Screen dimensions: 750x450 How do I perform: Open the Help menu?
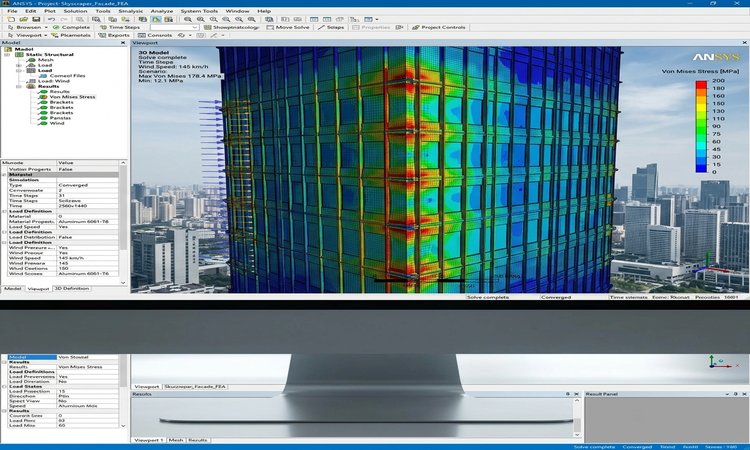tap(264, 11)
